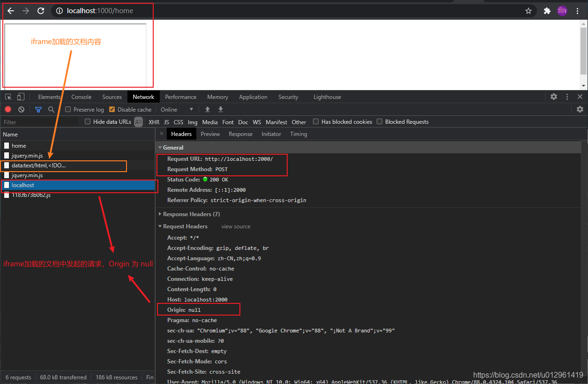Uncheck Disable cache checkbox
The width and height of the screenshot is (588, 384).
112,109
